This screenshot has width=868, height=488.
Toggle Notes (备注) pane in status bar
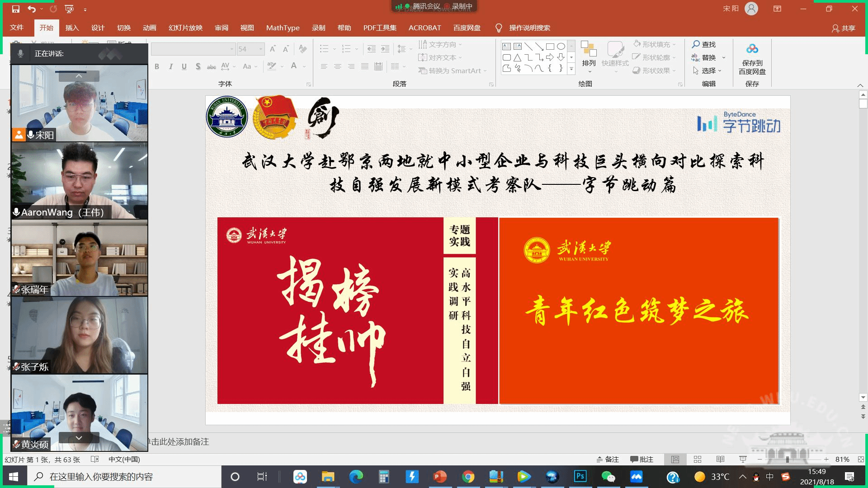[x=607, y=459]
